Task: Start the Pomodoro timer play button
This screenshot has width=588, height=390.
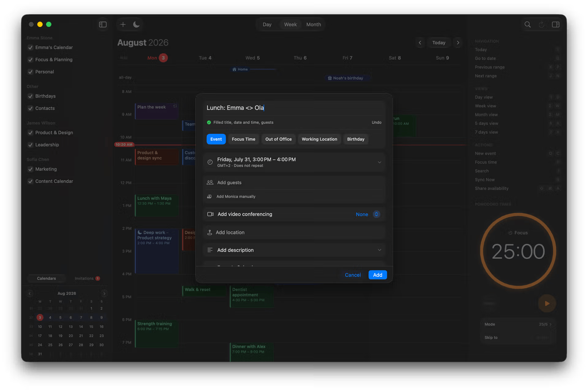Action: tap(547, 303)
